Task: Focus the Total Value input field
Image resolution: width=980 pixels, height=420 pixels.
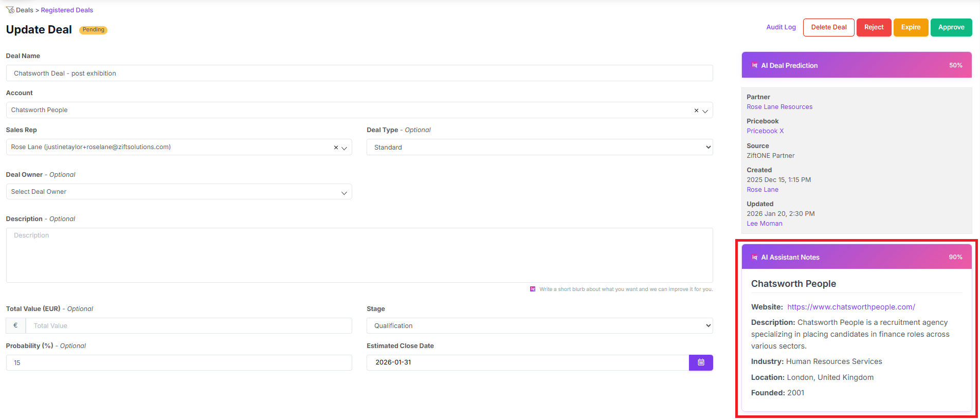Action: tap(188, 326)
